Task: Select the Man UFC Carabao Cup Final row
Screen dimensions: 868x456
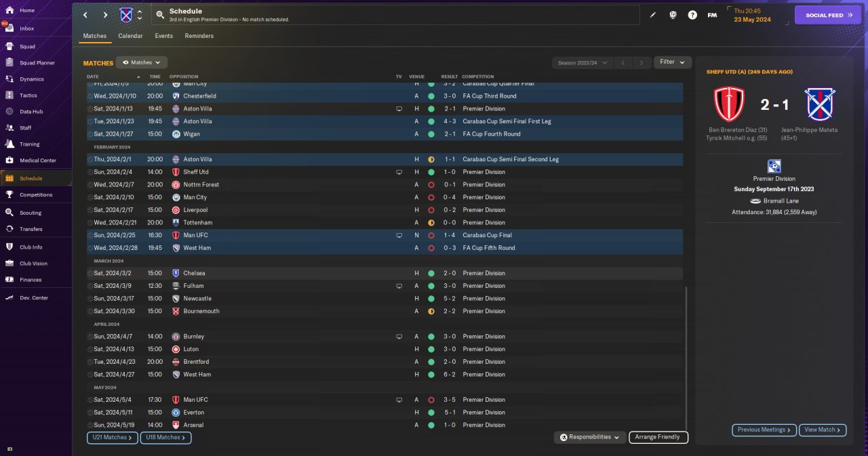Action: click(x=384, y=235)
